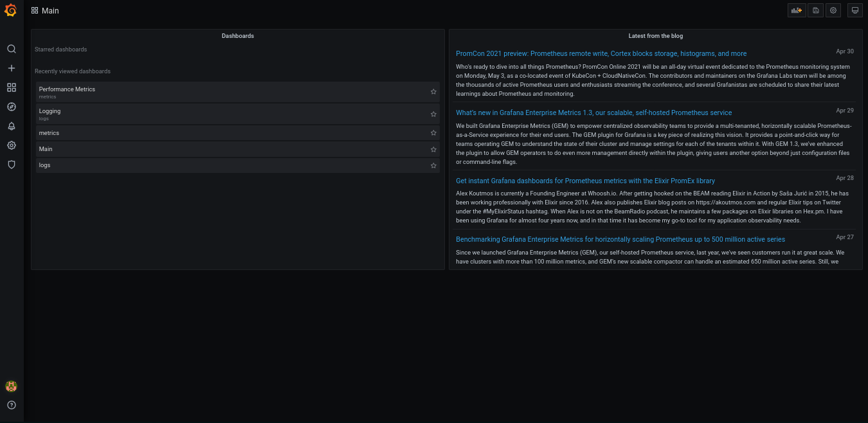Click the Apr 27 date label
Image resolution: width=868 pixels, height=423 pixels.
(845, 237)
